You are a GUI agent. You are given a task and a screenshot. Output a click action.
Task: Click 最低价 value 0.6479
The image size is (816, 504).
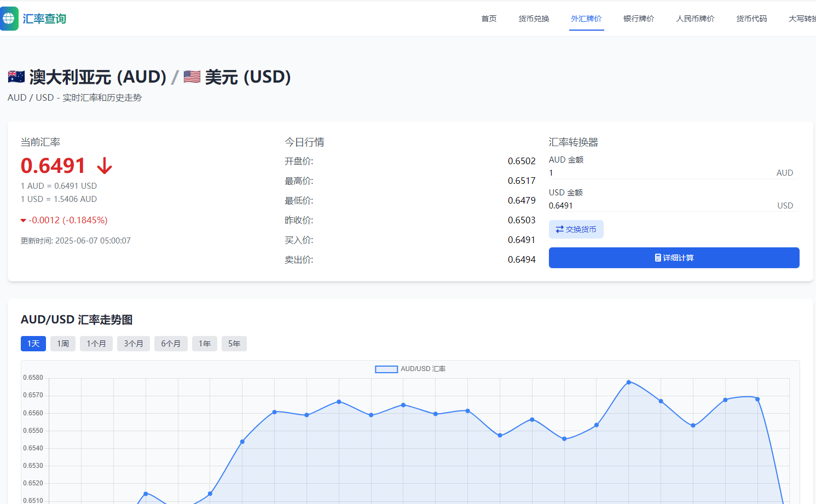tap(522, 200)
